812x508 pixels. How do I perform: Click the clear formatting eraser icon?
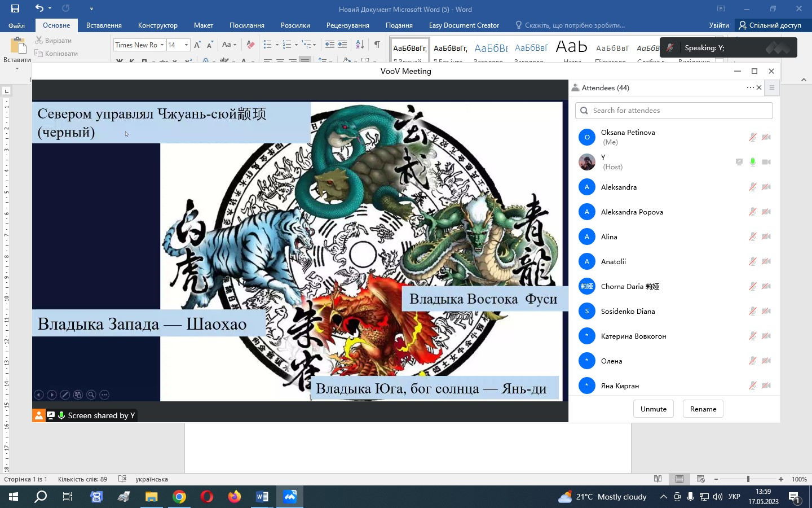point(251,45)
